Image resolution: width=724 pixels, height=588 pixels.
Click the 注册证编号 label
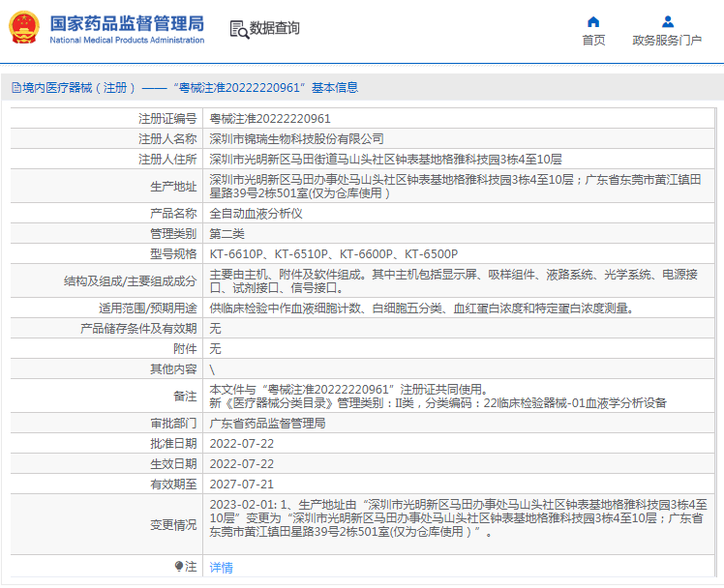[167, 119]
